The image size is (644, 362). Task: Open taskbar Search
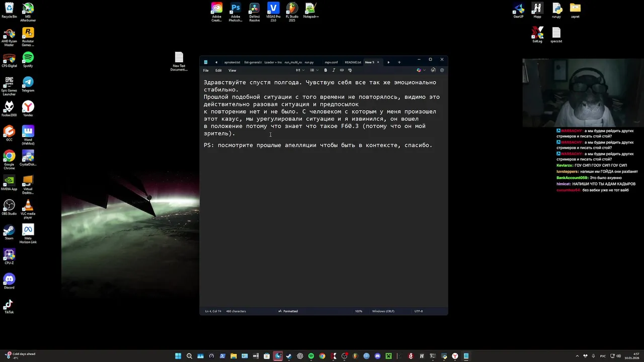[x=189, y=356]
